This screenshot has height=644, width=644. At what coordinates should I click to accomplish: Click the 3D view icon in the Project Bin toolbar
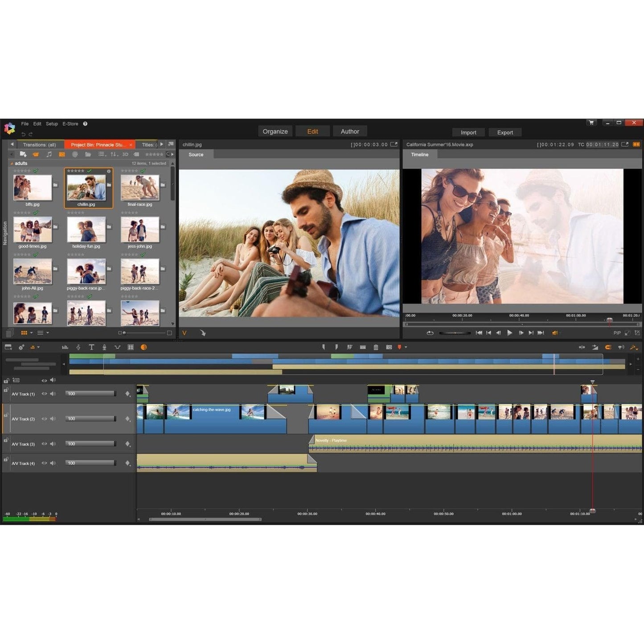(x=126, y=155)
